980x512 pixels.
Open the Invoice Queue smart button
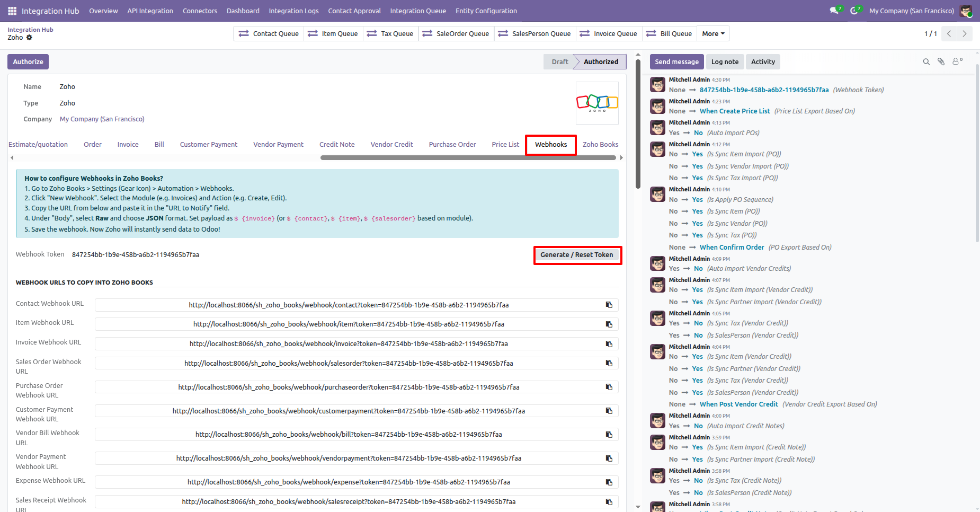[x=609, y=34]
